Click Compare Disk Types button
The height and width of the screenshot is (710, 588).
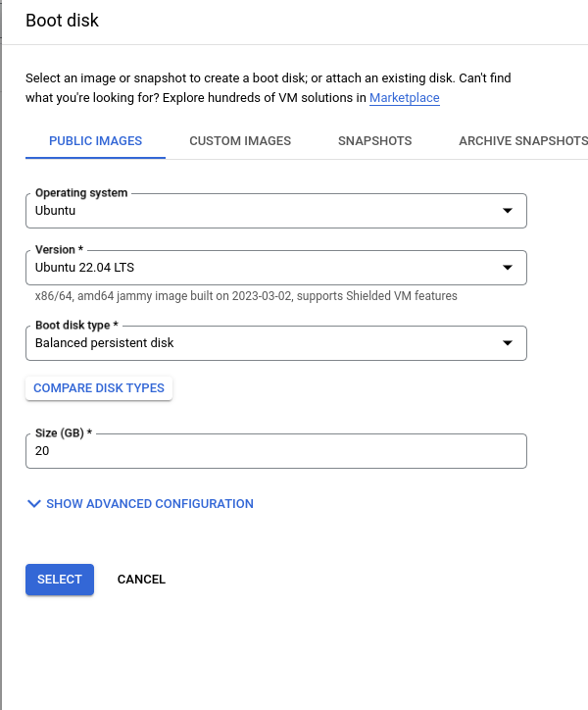99,388
